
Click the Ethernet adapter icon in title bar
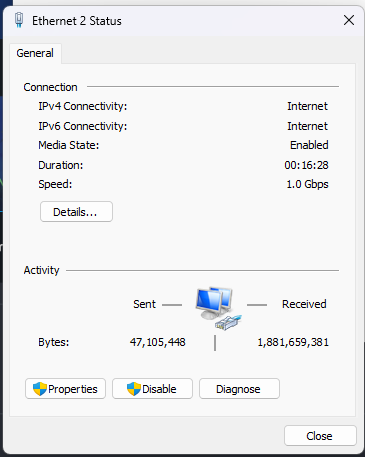click(19, 20)
